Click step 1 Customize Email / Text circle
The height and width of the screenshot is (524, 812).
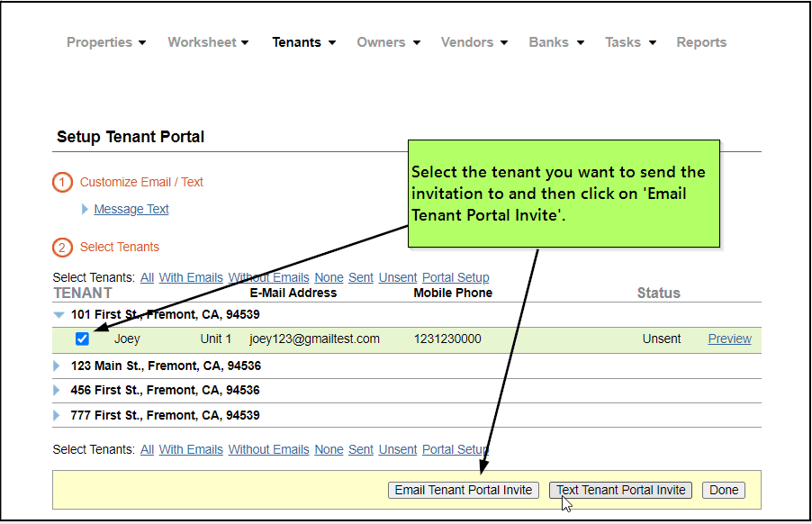pyautogui.click(x=62, y=182)
